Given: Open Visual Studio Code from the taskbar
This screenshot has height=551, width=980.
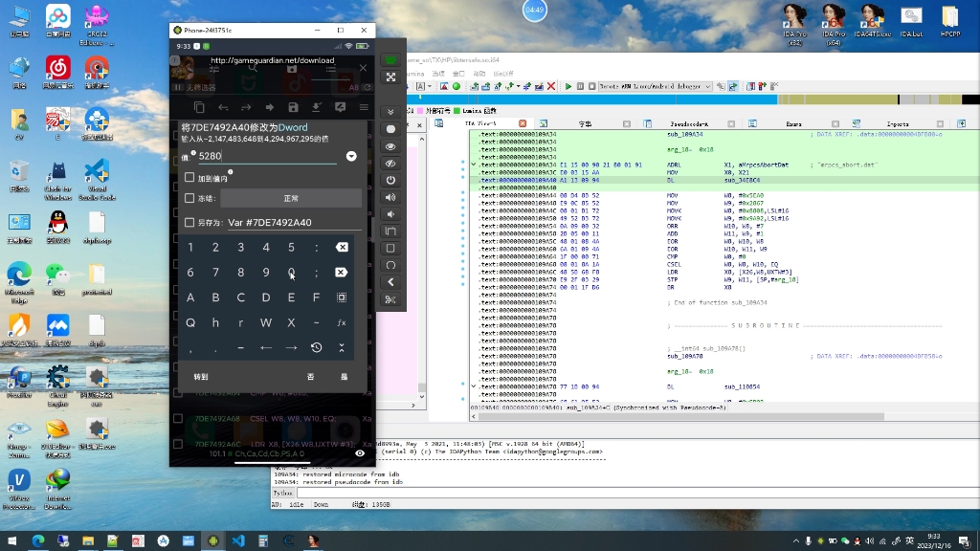Looking at the screenshot, I should tap(238, 540).
